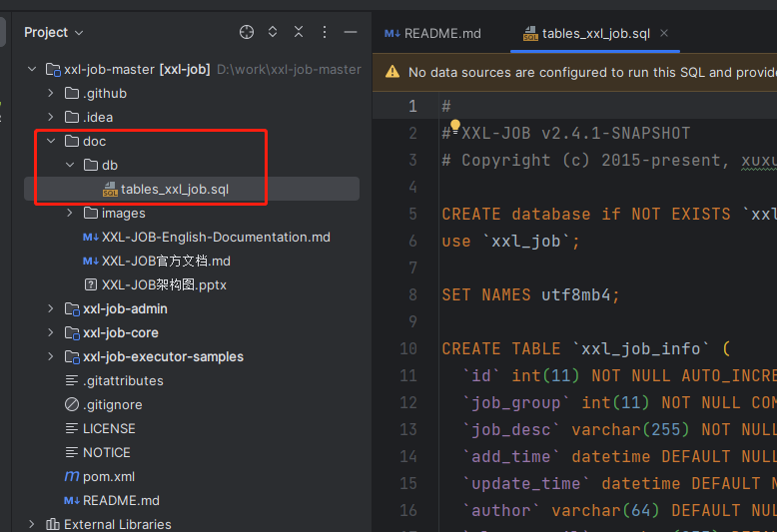This screenshot has height=532, width=777.
Task: Open the Project panel options three-dot menu
Action: [x=325, y=32]
